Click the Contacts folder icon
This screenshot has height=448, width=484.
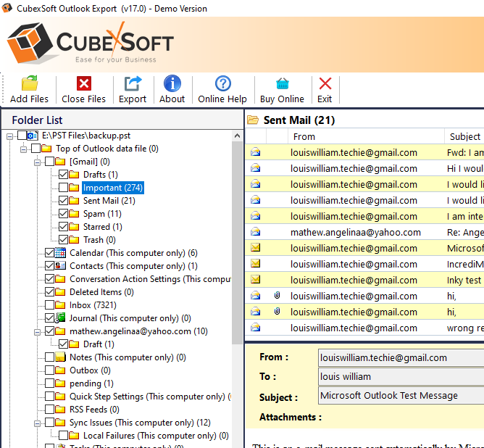(x=60, y=266)
